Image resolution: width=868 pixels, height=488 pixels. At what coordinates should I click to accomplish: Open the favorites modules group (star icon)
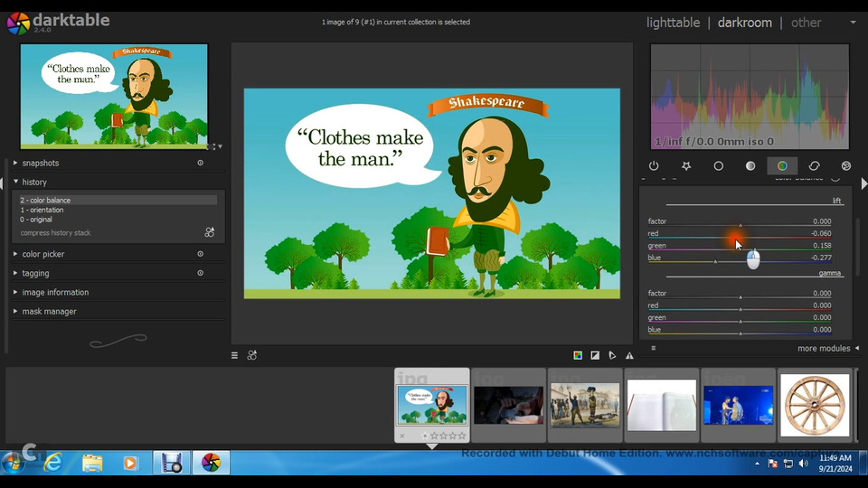point(686,166)
